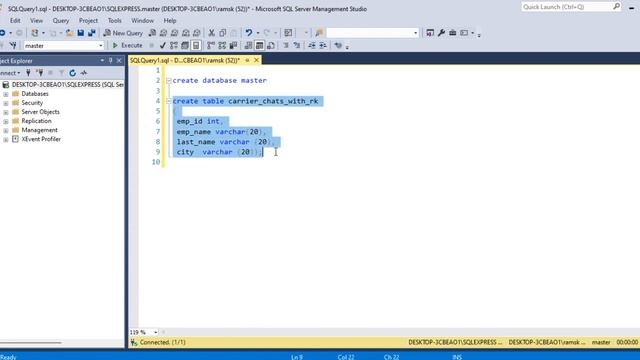
Task: Close the Object Explorer panel
Action: 119,60
